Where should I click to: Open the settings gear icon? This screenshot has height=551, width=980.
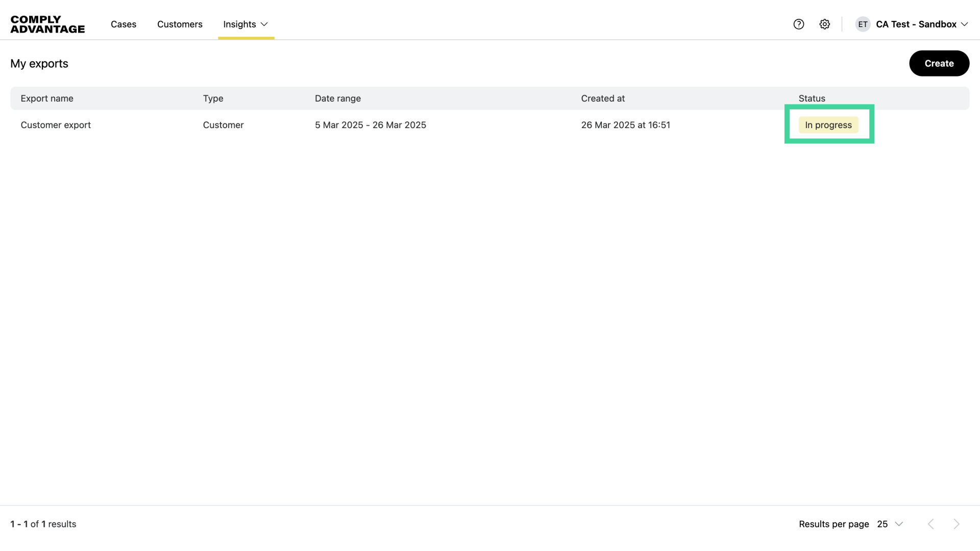(x=825, y=24)
